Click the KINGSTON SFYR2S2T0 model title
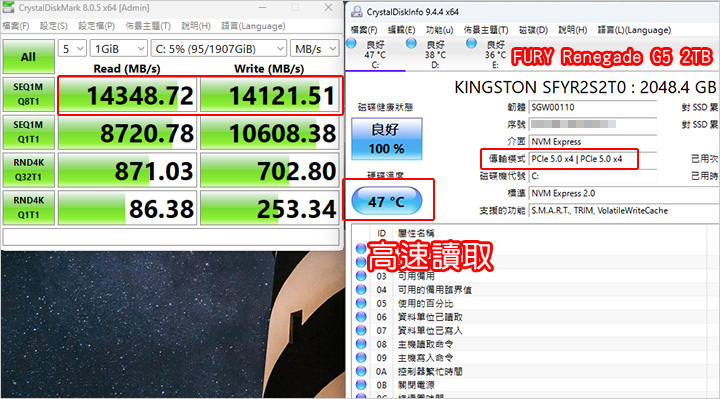 click(585, 87)
